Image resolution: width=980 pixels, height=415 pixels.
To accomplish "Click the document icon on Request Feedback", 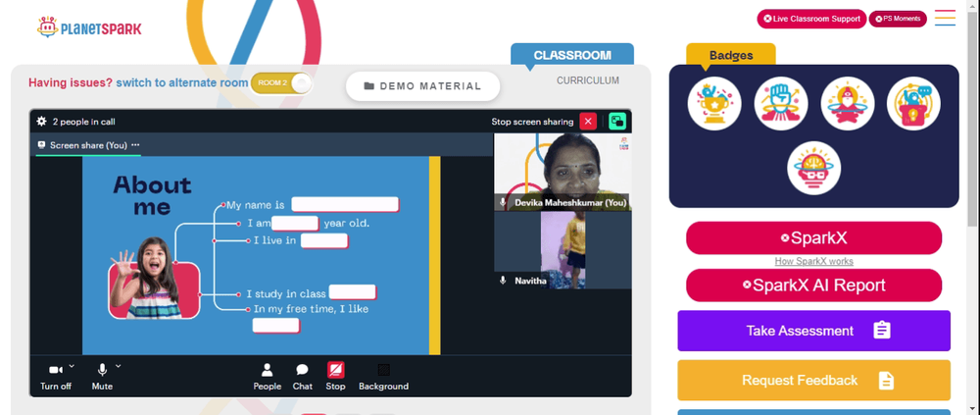I will 886,380.
